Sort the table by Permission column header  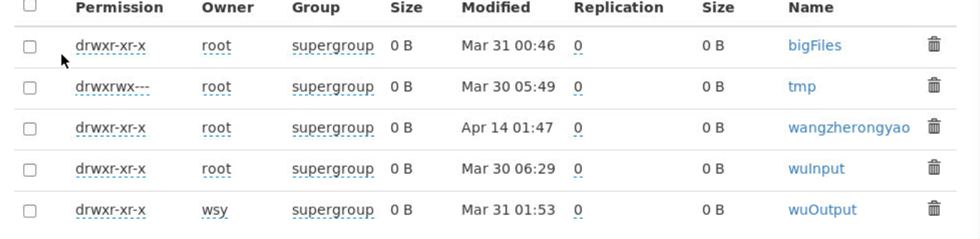pyautogui.click(x=119, y=8)
